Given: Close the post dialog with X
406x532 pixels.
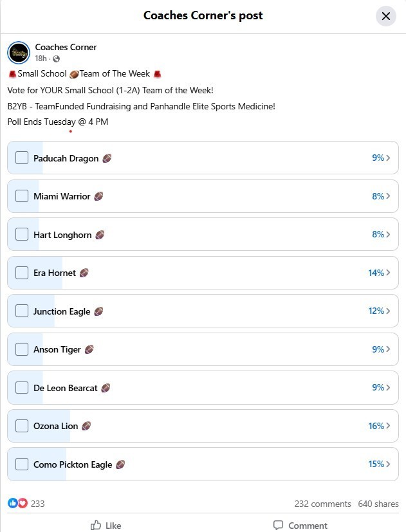Looking at the screenshot, I should click(385, 16).
